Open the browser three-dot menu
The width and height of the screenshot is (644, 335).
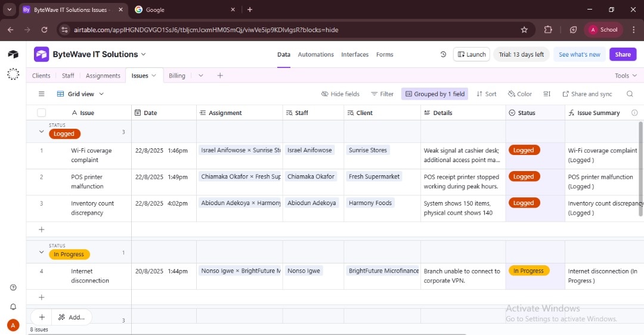coord(634,30)
